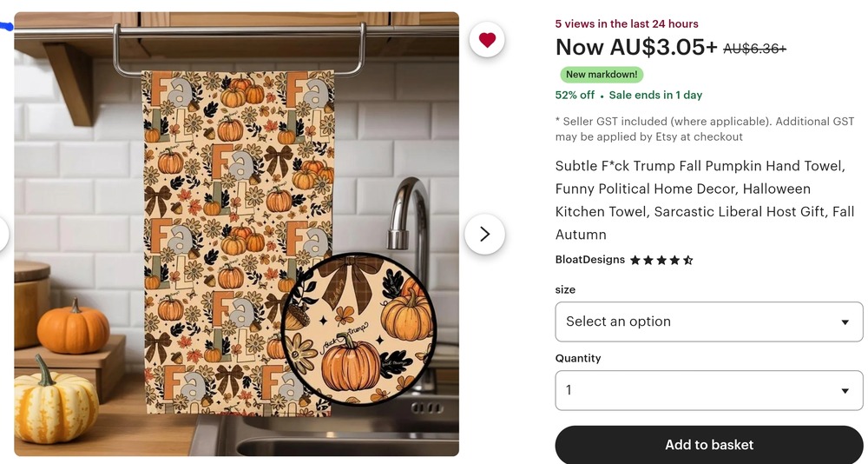Viewport: 868px width, 464px height.
Task: Go to the previous product image arrow
Action: [3, 234]
